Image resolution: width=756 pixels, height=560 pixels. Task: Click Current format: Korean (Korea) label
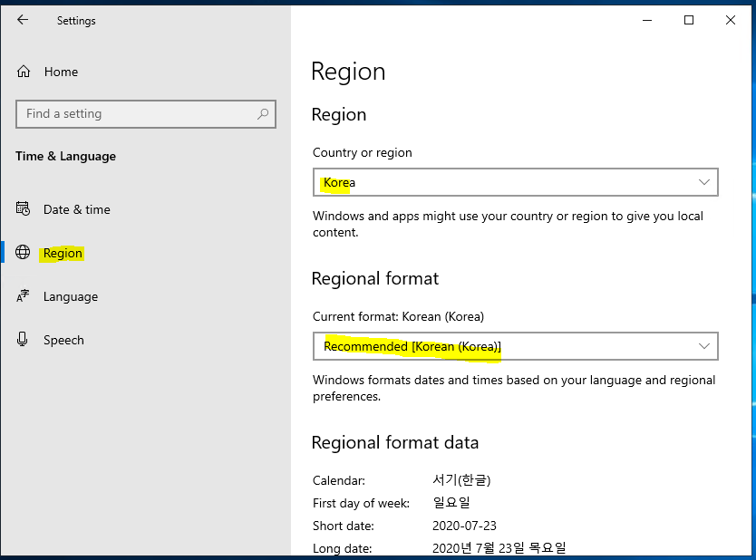[x=398, y=316]
